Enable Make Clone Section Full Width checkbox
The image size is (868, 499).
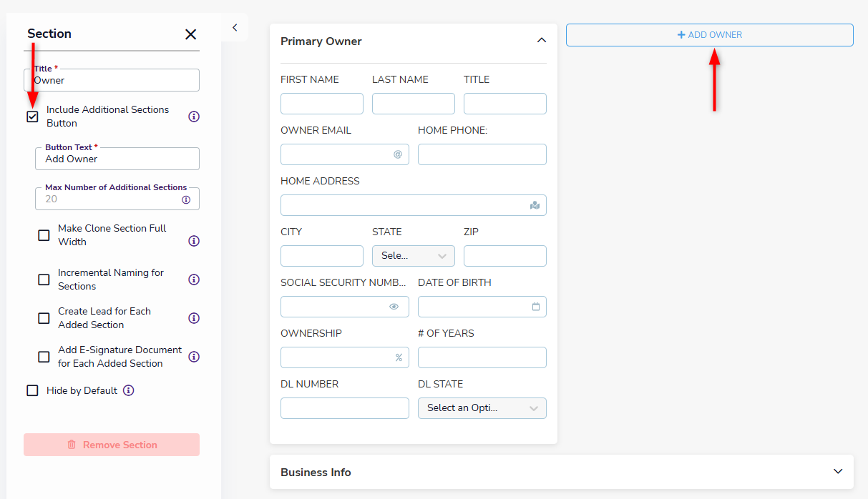[44, 235]
